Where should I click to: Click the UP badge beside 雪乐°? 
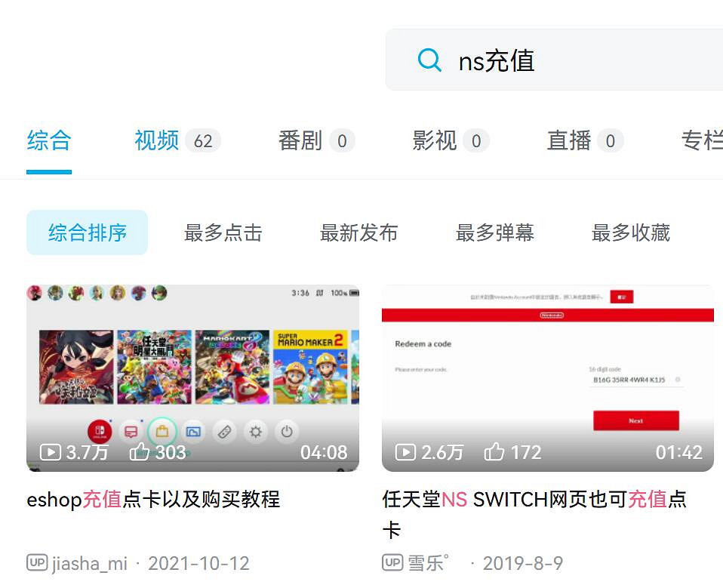coord(392,563)
